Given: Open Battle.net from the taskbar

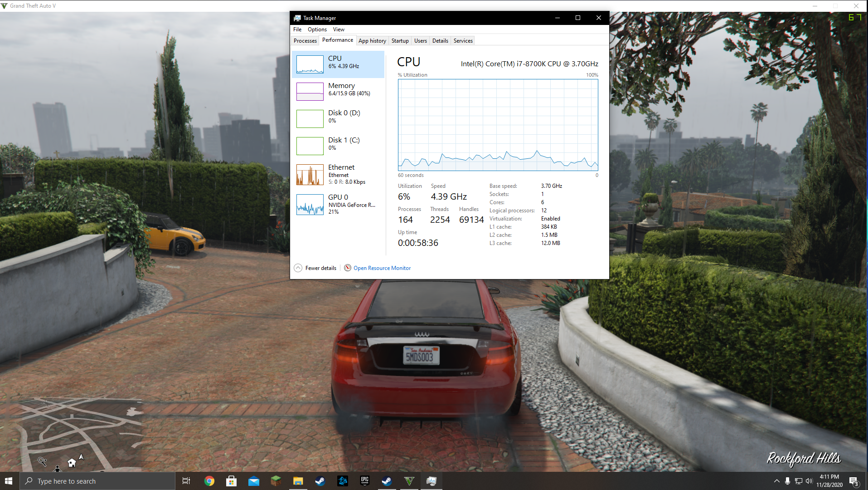Looking at the screenshot, I should (x=342, y=481).
